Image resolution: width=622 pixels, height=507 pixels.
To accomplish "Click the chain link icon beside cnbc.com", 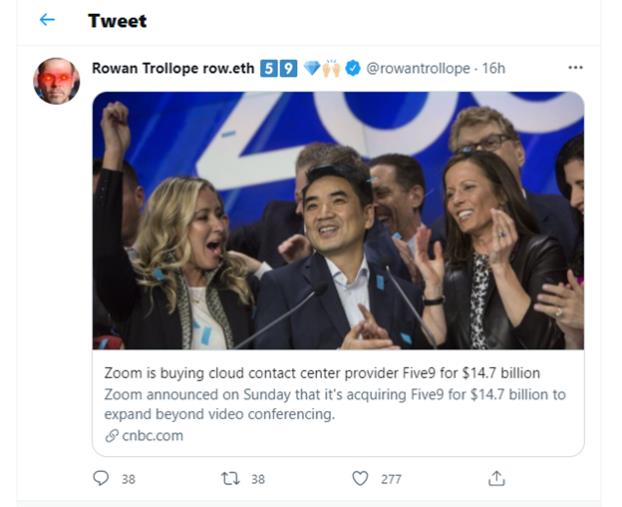I will coord(111,436).
